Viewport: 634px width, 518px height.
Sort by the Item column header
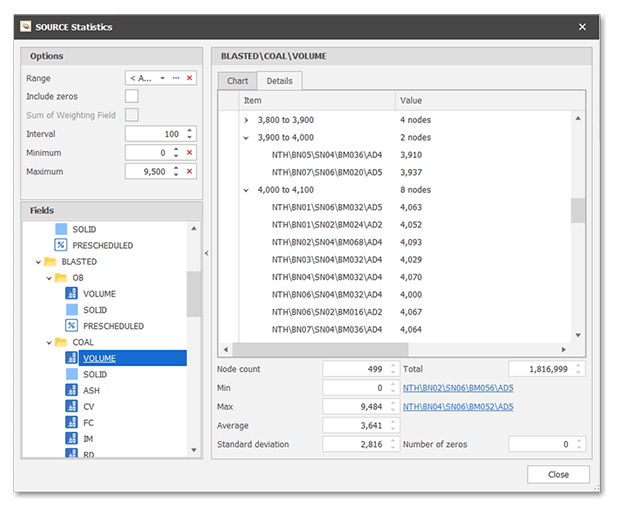317,100
